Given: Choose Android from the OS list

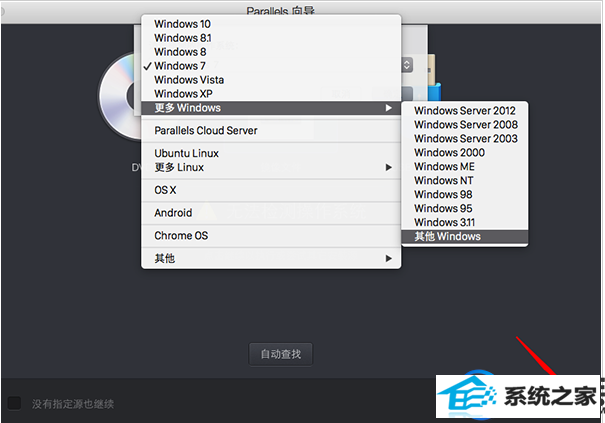Looking at the screenshot, I should coord(271,213).
